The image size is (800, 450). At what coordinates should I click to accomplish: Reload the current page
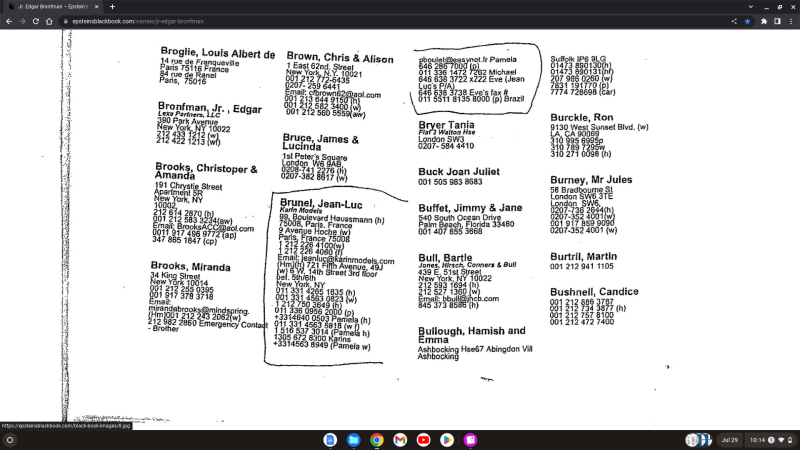(35, 21)
